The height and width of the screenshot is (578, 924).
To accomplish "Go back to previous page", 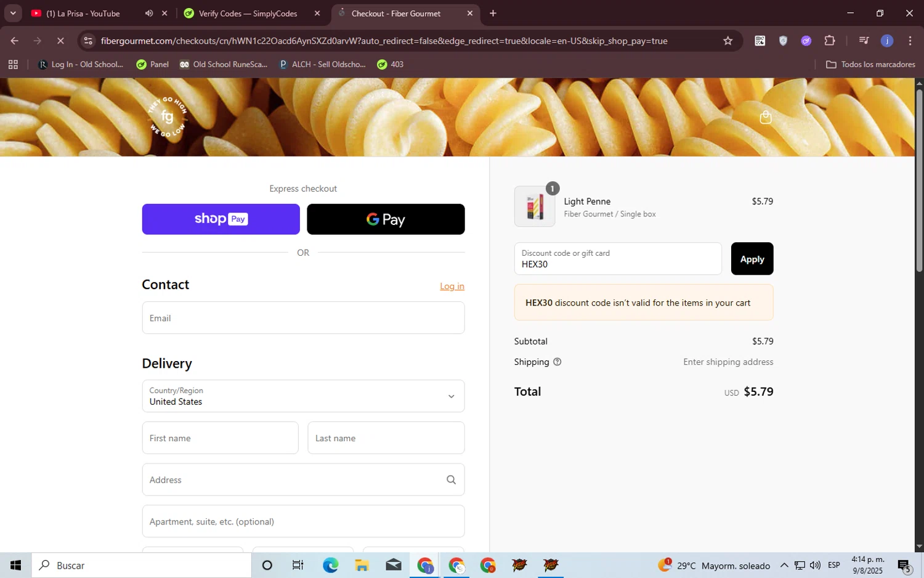I will [14, 41].
